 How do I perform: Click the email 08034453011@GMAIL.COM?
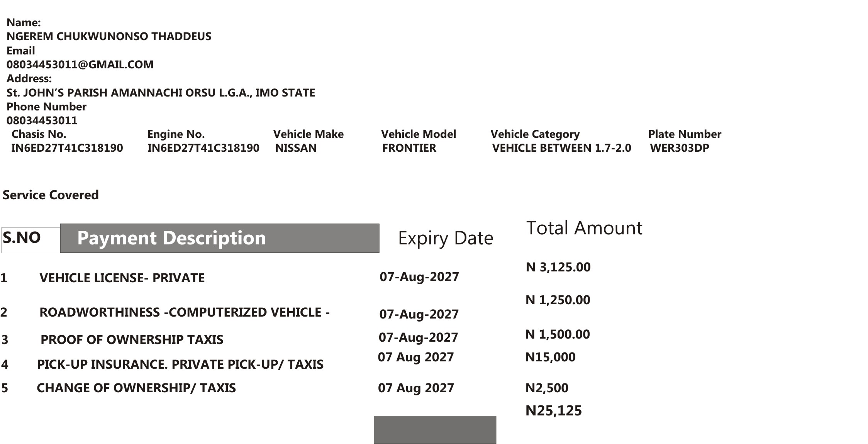[80, 64]
